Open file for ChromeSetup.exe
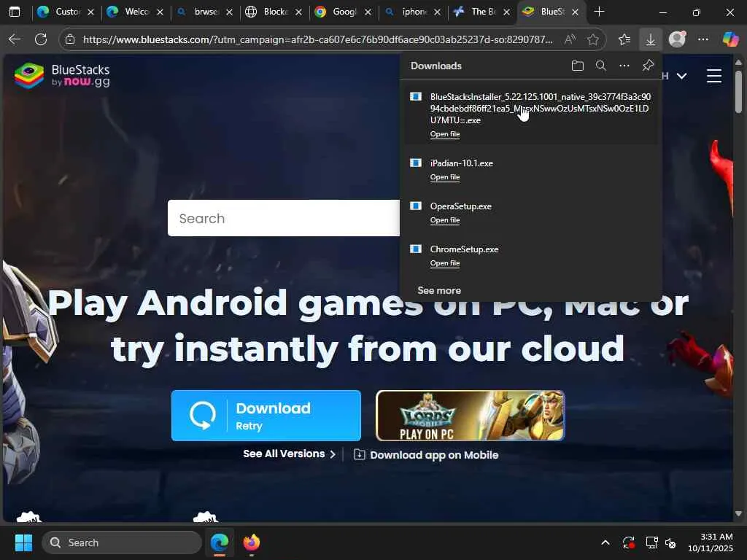This screenshot has height=560, width=747. coord(445,262)
